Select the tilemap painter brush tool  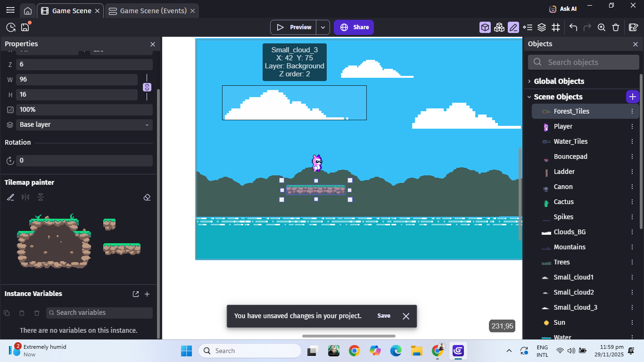click(x=11, y=197)
